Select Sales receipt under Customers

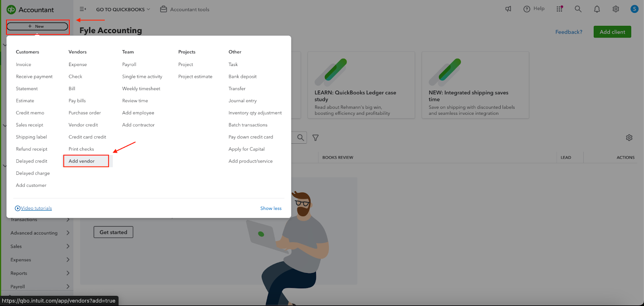29,125
